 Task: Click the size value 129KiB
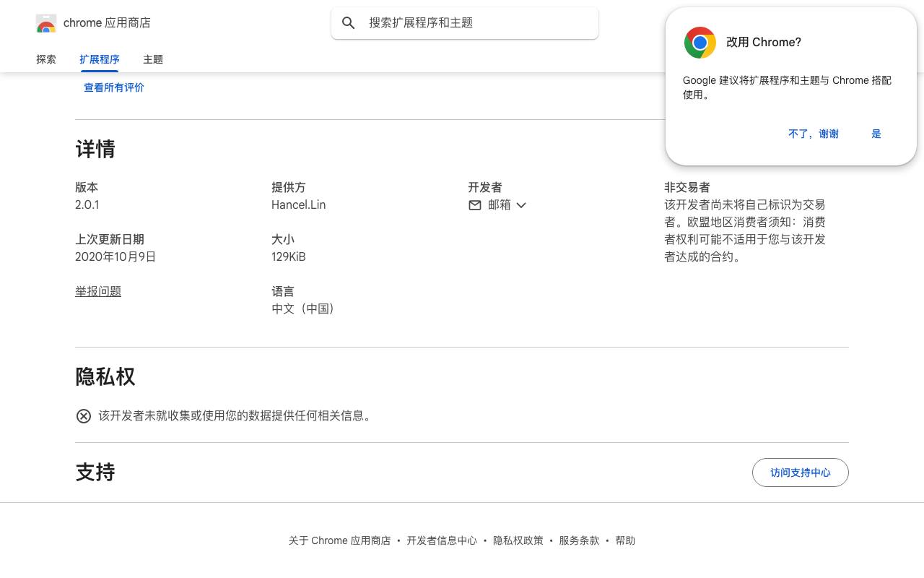tap(289, 256)
